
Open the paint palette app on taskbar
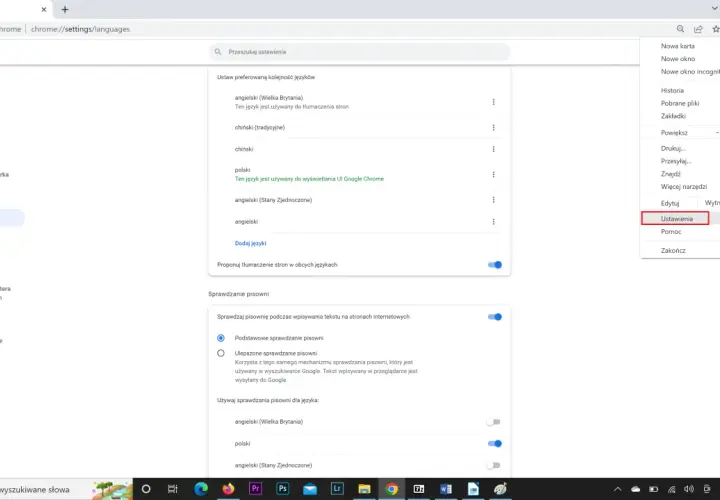pos(500,489)
